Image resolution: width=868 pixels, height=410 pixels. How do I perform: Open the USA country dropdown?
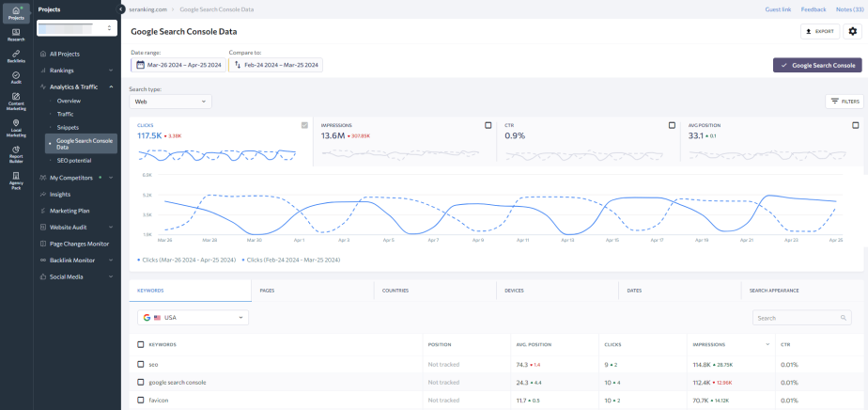coord(193,318)
